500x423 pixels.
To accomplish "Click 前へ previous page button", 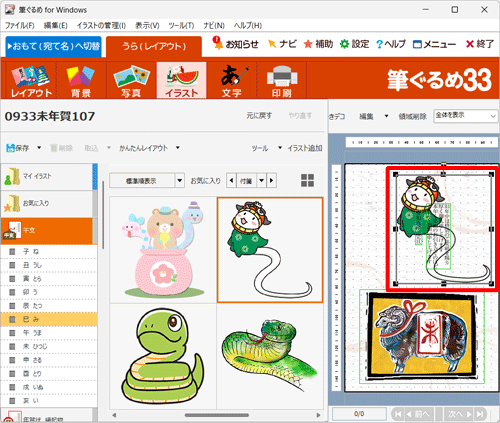I will click(x=419, y=414).
